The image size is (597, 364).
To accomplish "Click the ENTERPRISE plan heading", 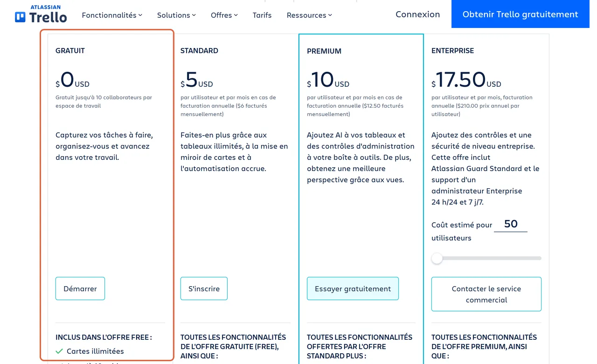I will (x=452, y=50).
